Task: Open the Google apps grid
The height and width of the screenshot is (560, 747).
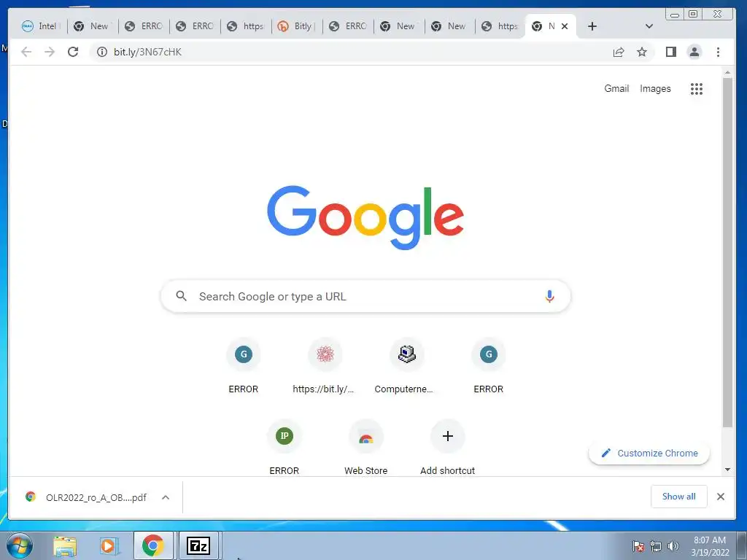Action: [697, 88]
